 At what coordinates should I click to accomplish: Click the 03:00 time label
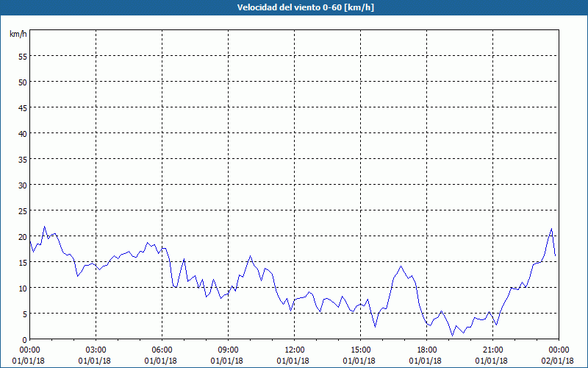coord(96,350)
